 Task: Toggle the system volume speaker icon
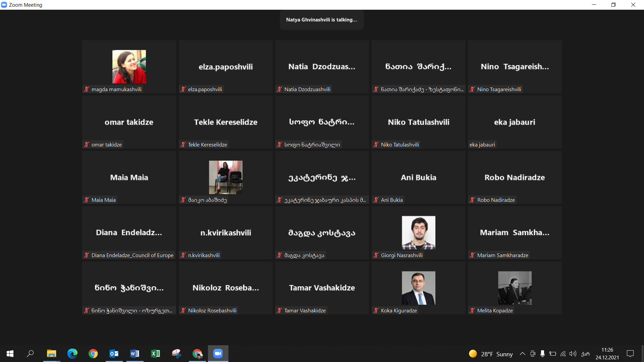pos(573,354)
